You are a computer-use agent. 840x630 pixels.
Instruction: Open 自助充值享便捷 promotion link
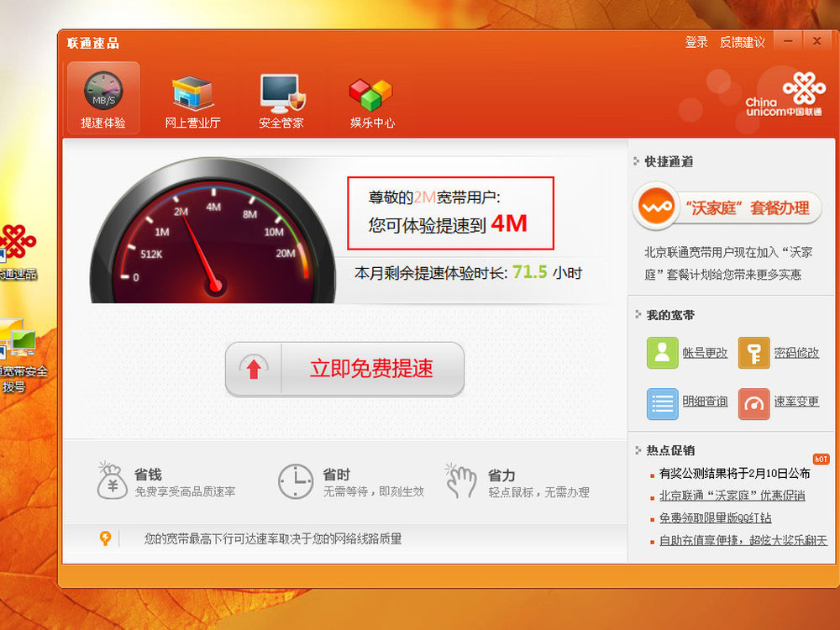[743, 540]
